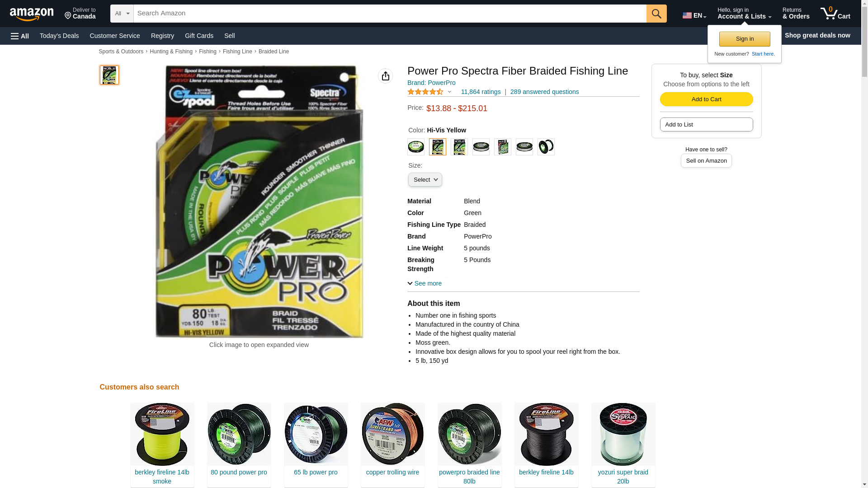Open the All hamburger menu
Viewport: 868px width, 488px height.
(20, 36)
